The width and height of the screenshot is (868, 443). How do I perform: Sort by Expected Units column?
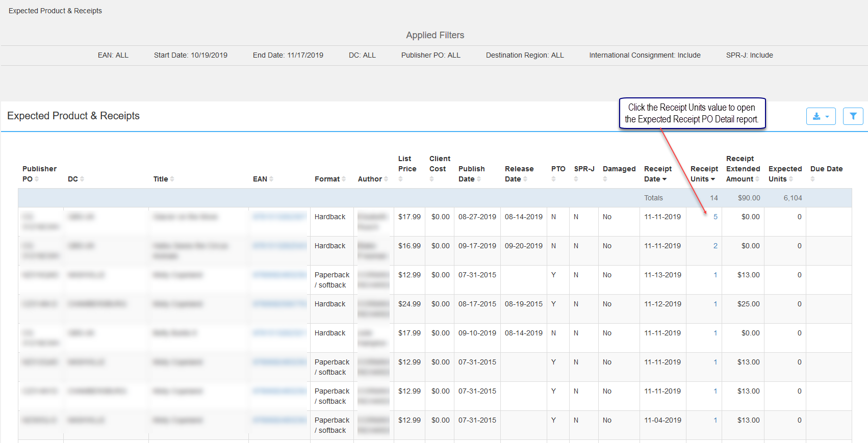pos(791,179)
